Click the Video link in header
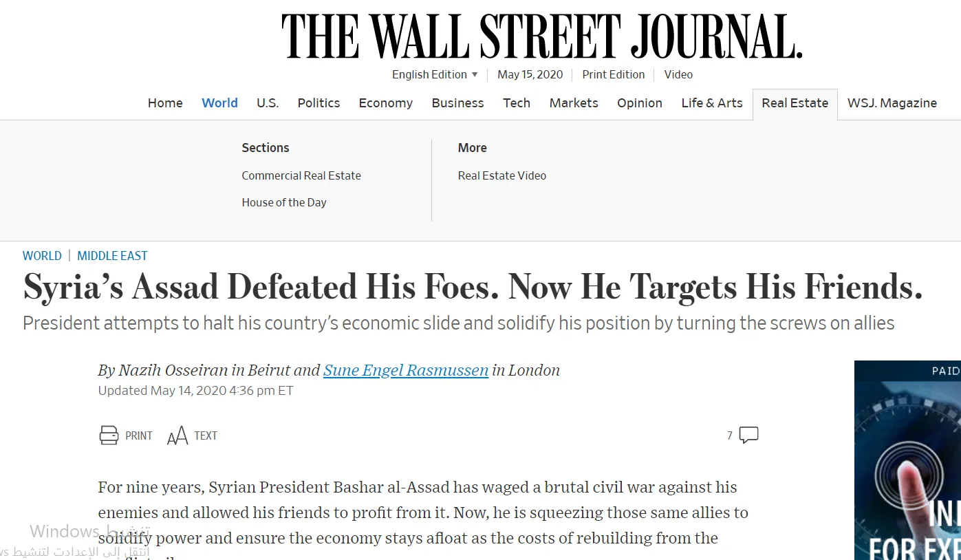 678,74
